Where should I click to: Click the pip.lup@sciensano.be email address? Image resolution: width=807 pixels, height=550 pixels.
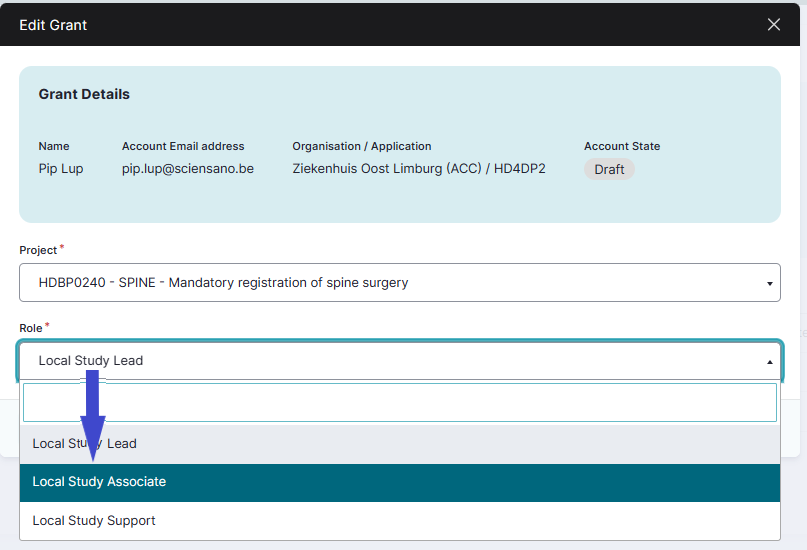click(188, 169)
